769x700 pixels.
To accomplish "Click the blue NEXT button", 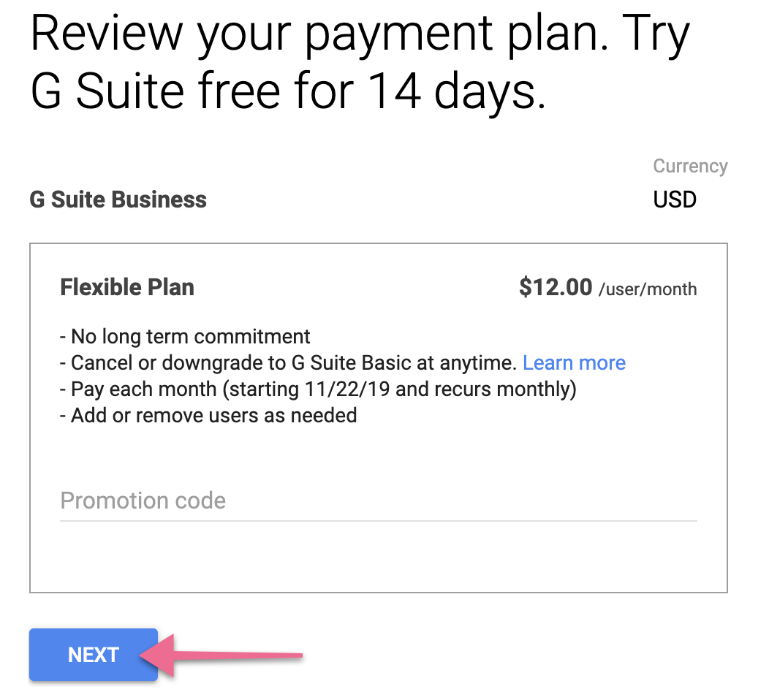I will pyautogui.click(x=94, y=655).
